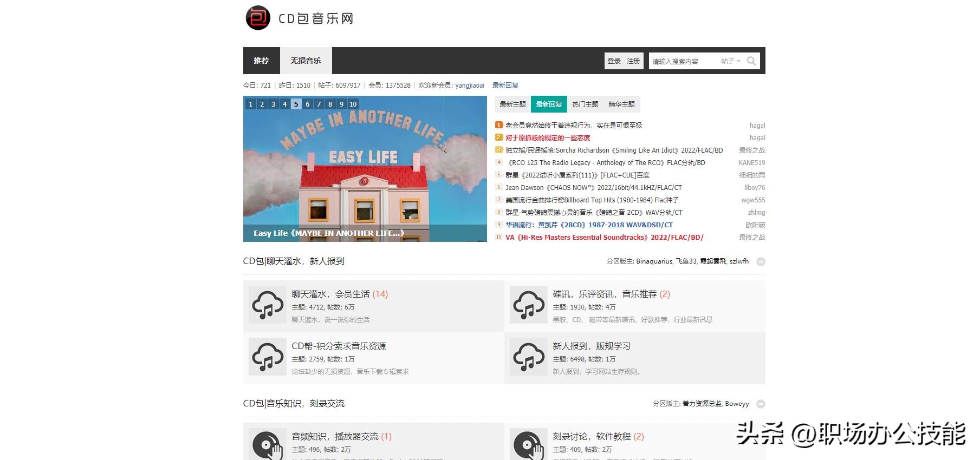This screenshot has width=980, height=460.
Task: Open the 新人报到，版规学习 forum title
Action: (x=592, y=346)
